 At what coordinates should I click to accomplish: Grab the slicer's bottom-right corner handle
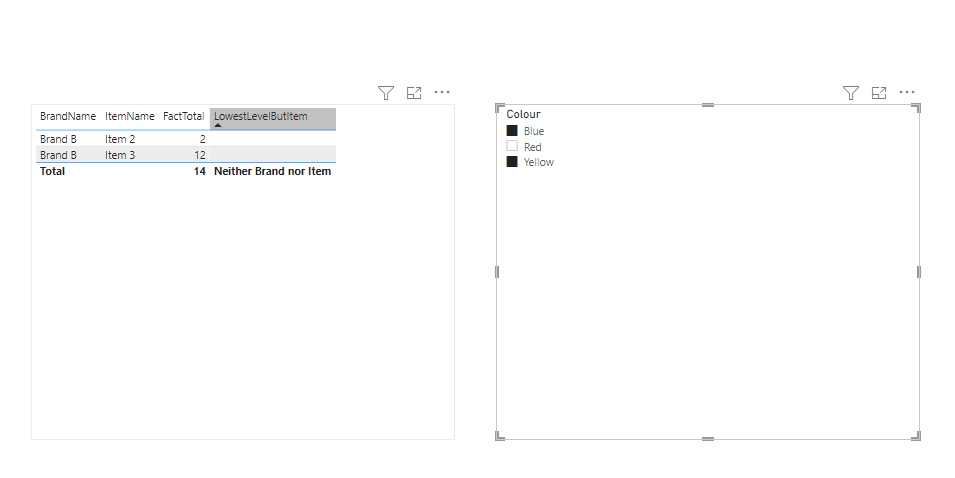point(916,436)
